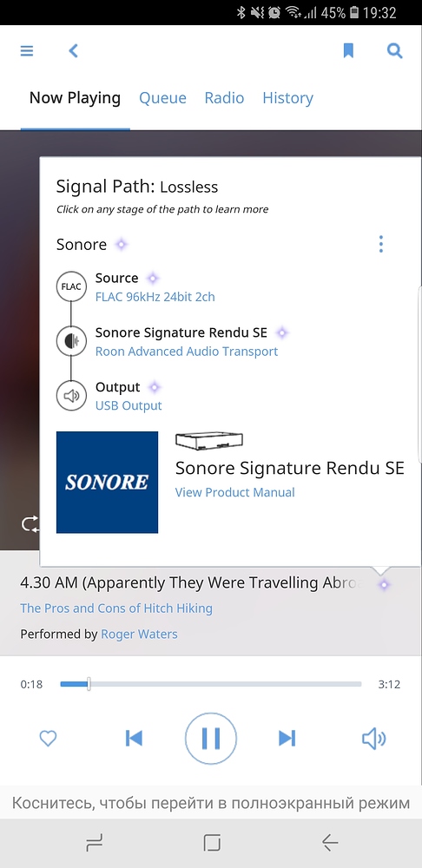
Task: Skip to previous track
Action: 134,739
